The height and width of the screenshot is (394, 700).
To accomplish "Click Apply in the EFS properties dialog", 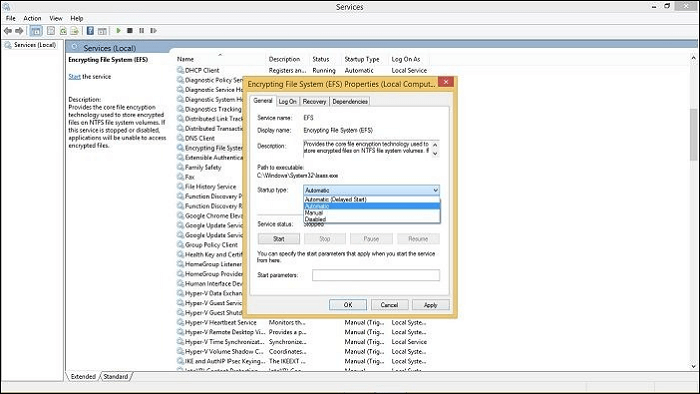I will [x=430, y=305].
